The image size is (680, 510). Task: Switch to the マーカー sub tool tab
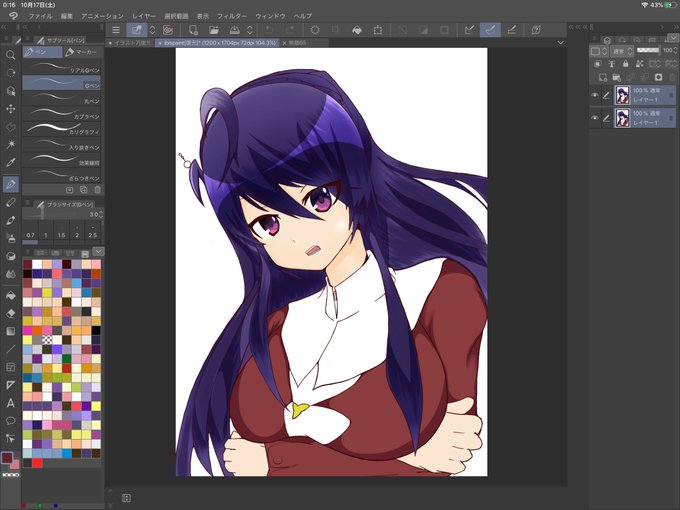click(82, 52)
